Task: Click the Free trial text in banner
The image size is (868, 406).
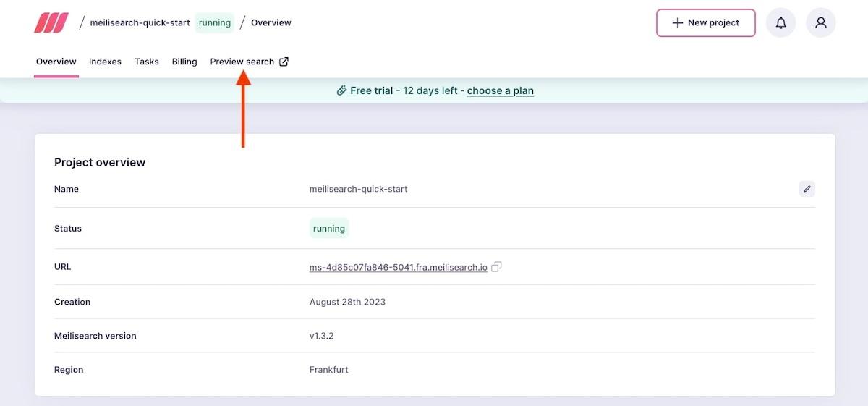Action: point(372,90)
